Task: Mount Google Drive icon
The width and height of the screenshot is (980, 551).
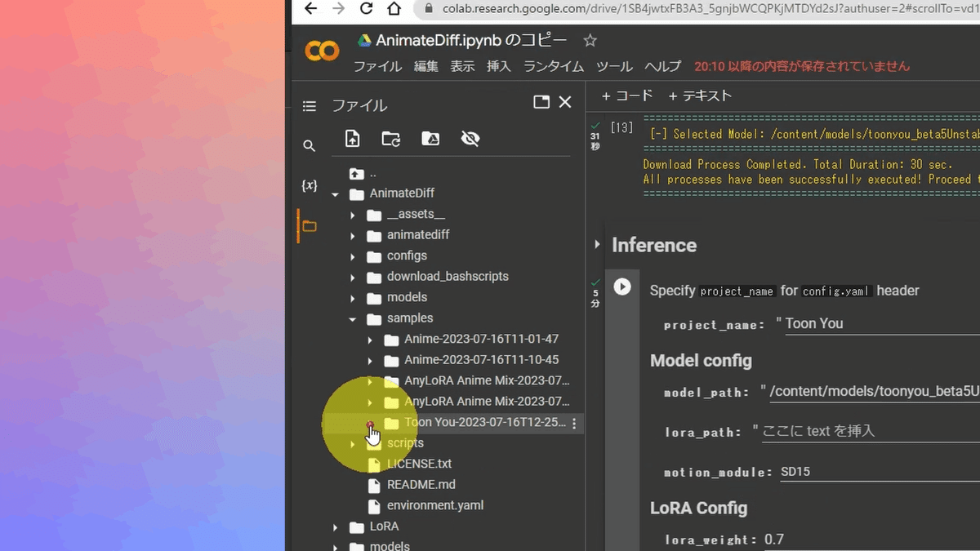Action: (x=430, y=139)
